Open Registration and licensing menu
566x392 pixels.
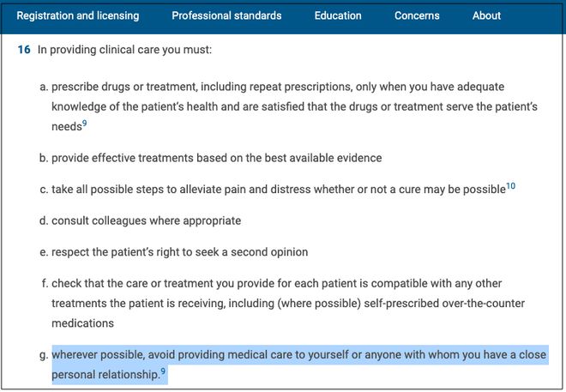point(77,15)
